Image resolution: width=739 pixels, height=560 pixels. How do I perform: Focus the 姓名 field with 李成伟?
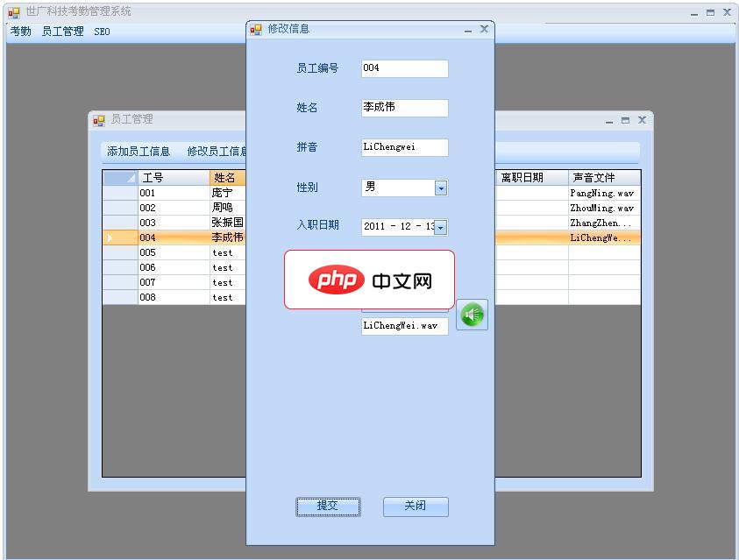[405, 108]
